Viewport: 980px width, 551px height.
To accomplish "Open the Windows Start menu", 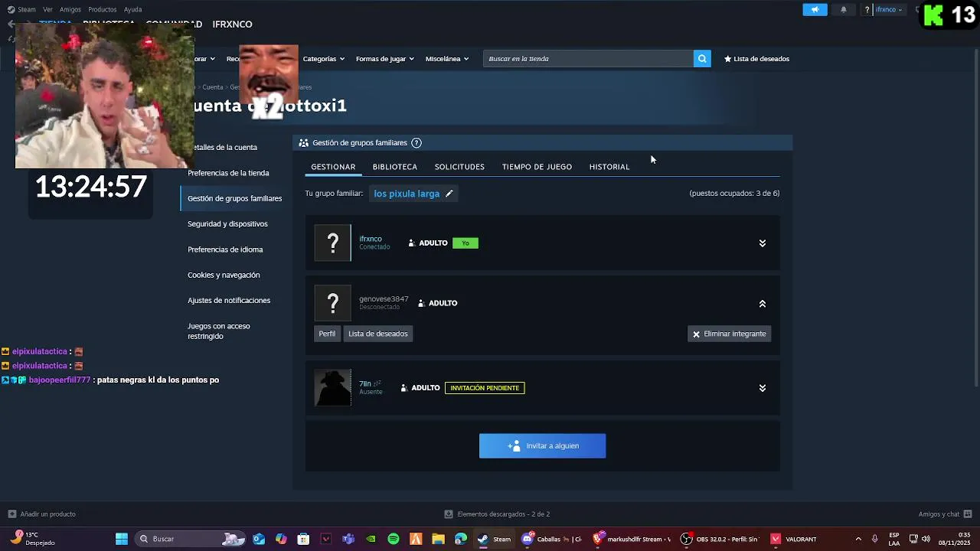I will coord(121,539).
